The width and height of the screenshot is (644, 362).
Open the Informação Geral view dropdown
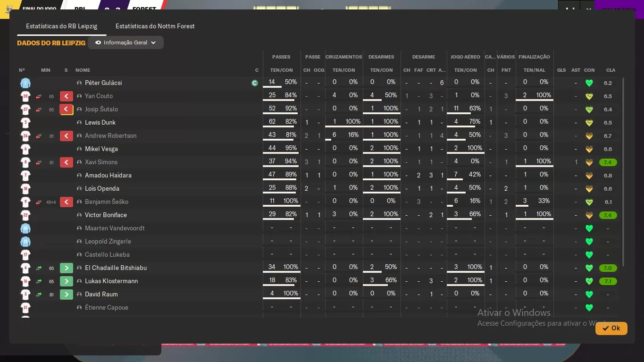(x=125, y=42)
